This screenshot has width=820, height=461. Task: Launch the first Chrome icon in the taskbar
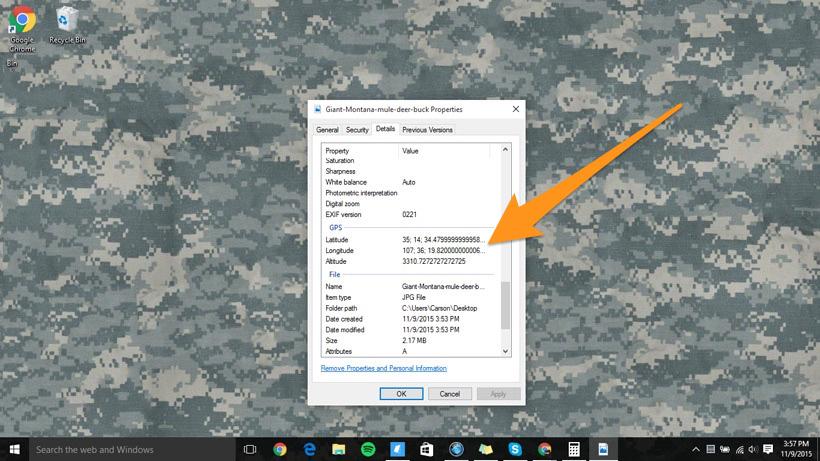[280, 450]
